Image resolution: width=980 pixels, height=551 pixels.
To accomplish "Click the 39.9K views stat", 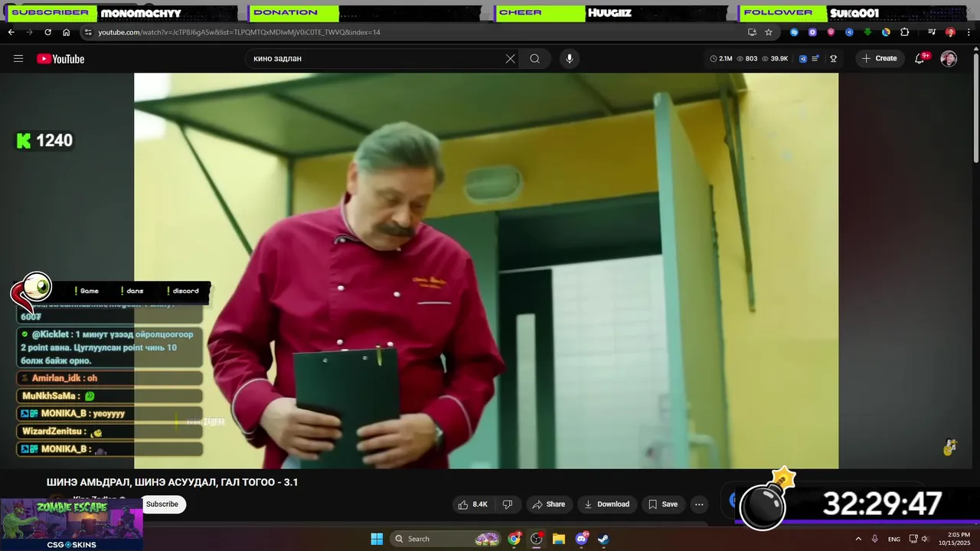I will click(775, 58).
